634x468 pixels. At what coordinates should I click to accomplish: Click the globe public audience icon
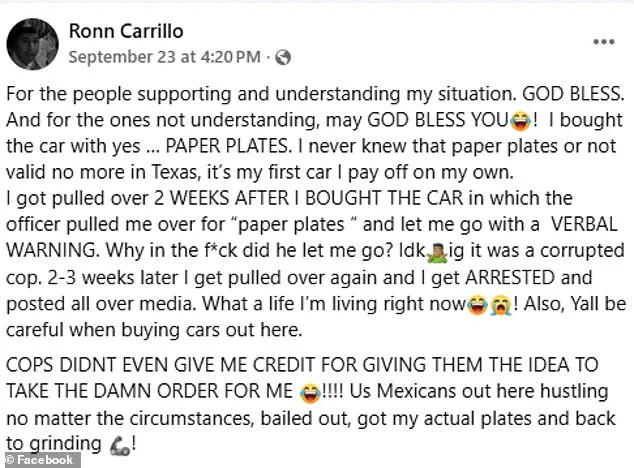(284, 56)
